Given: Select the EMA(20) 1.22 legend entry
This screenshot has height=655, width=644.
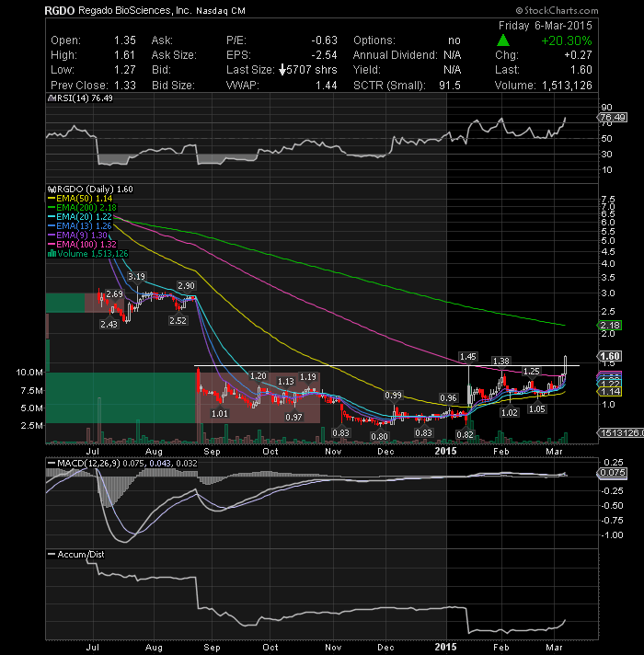Looking at the screenshot, I should (x=80, y=217).
